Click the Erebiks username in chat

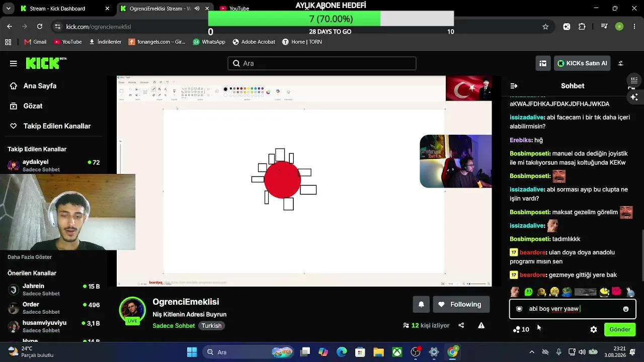521,140
